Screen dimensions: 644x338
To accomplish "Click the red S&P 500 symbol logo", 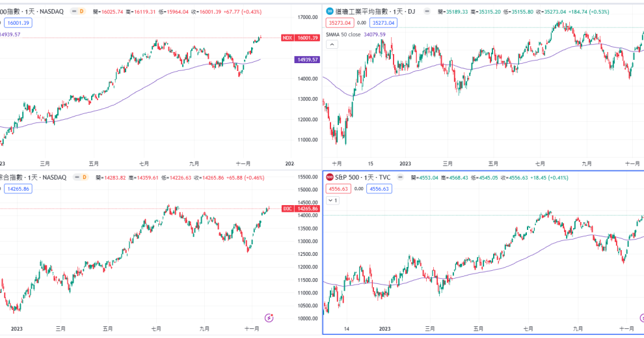I will 329,177.
